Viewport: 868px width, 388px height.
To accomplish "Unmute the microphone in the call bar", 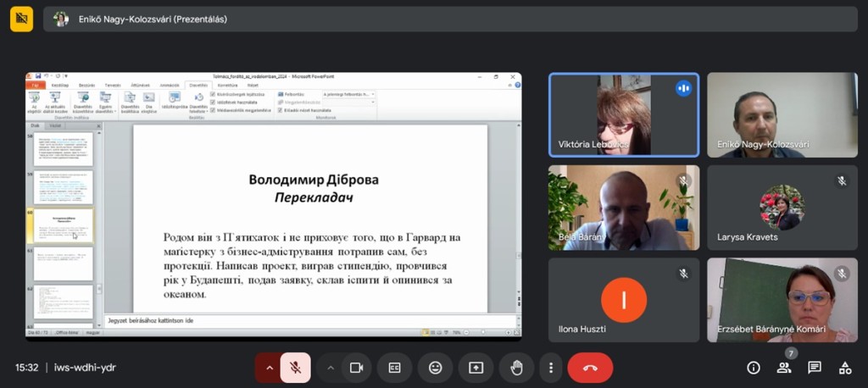I will tap(295, 368).
